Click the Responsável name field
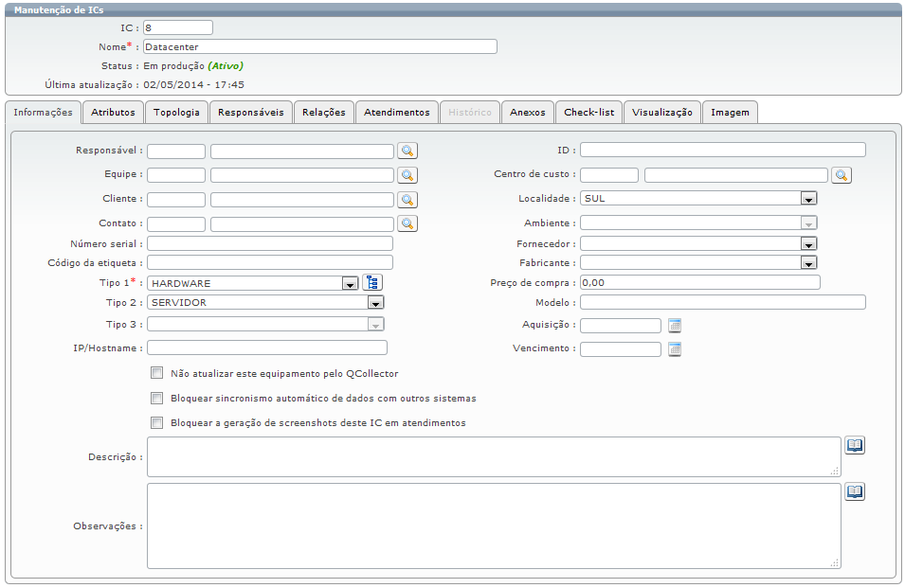905x588 pixels. (x=302, y=151)
